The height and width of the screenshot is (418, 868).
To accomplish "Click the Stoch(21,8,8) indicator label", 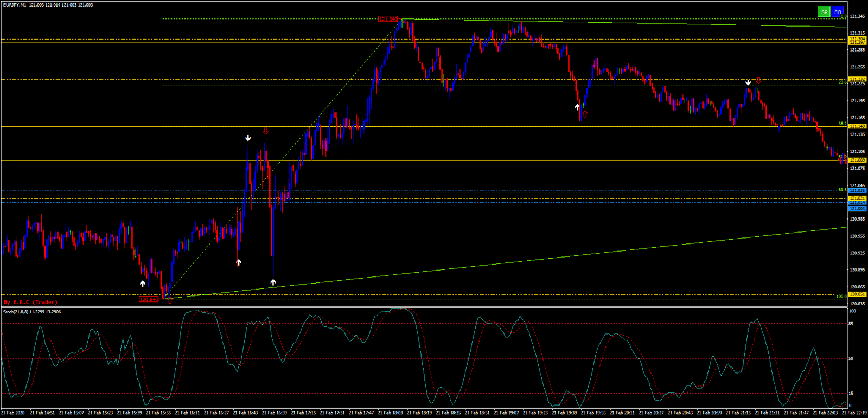I will click(31, 312).
